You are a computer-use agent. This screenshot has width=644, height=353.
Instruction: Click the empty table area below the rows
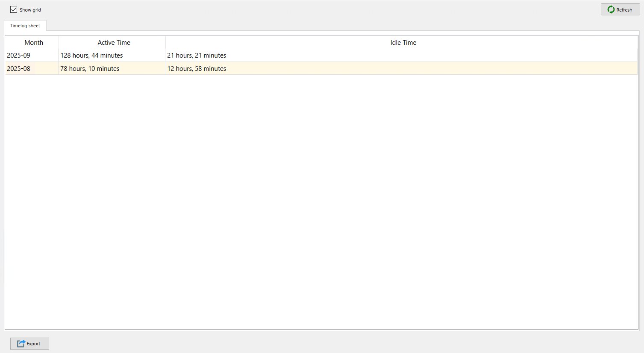click(321, 201)
